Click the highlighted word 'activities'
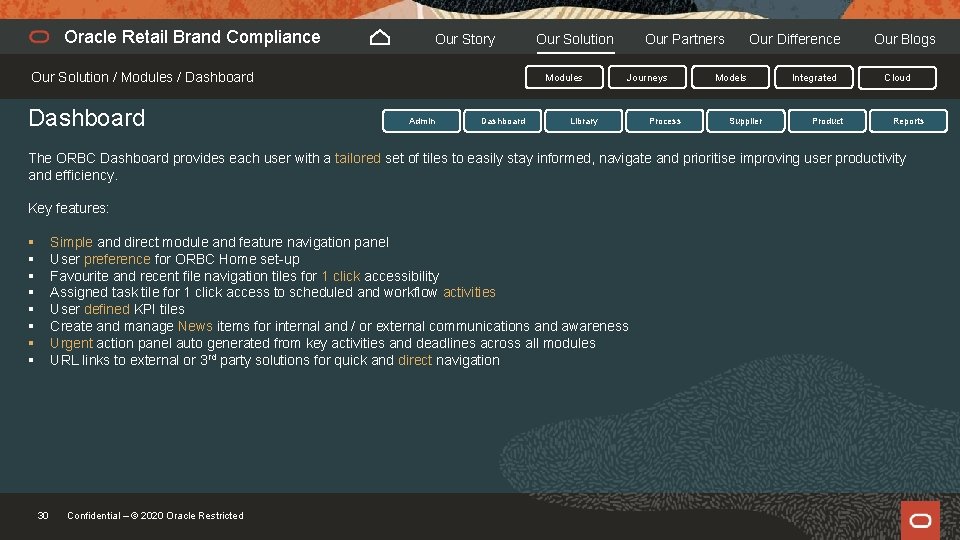This screenshot has width=960, height=540. coord(469,292)
